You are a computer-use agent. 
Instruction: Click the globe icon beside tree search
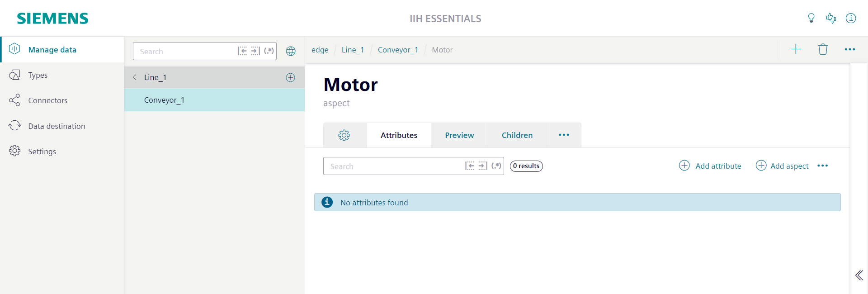(x=291, y=51)
